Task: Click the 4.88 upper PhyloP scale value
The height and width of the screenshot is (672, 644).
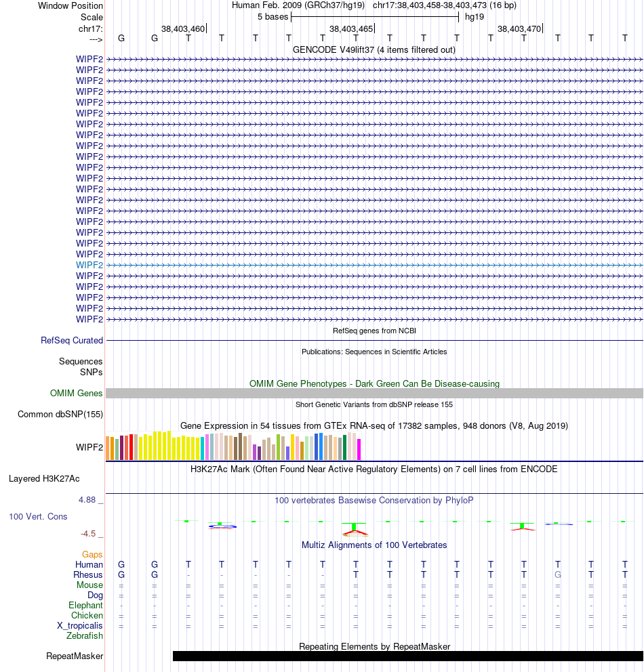Action: 87,500
